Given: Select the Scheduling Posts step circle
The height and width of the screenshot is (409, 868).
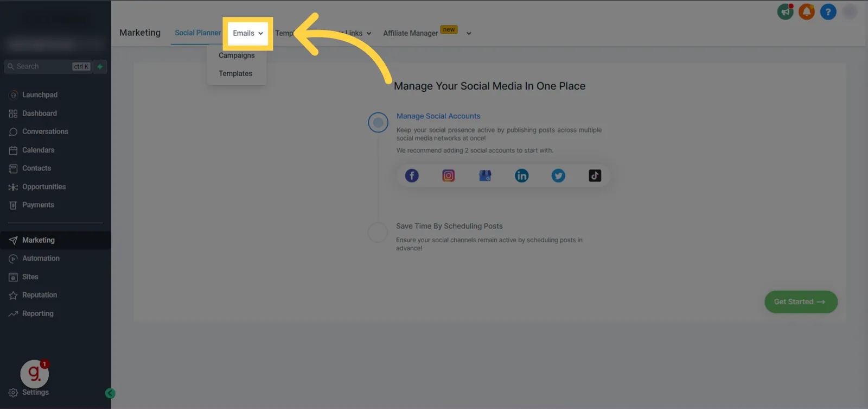Looking at the screenshot, I should click(378, 232).
